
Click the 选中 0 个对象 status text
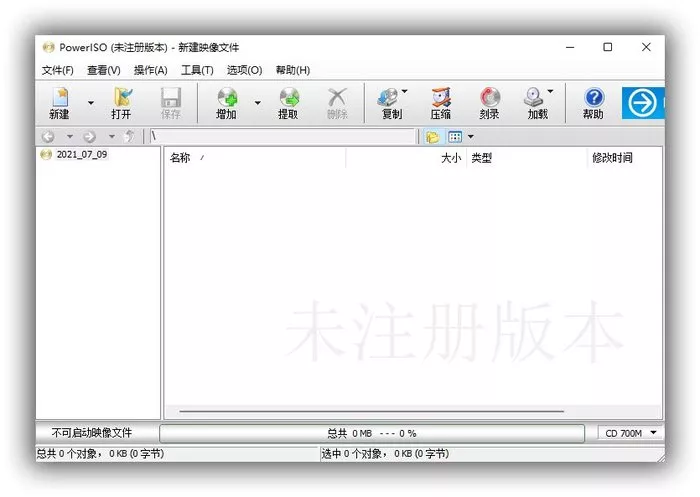[385, 454]
